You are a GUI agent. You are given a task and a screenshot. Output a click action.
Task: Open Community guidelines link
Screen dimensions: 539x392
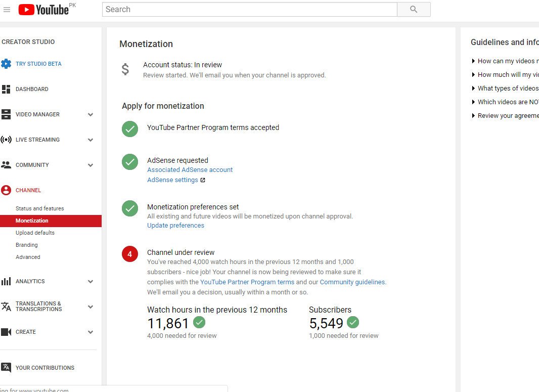point(352,282)
